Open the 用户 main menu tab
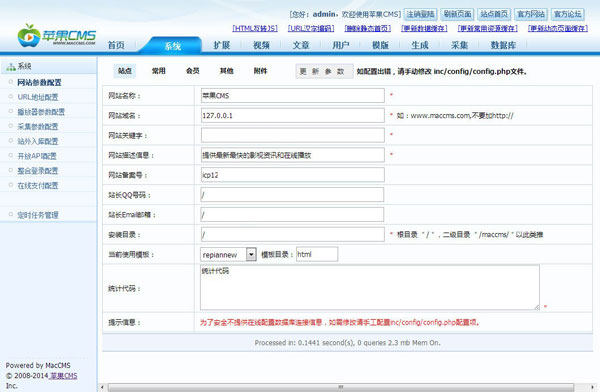600x392 pixels. click(x=341, y=45)
